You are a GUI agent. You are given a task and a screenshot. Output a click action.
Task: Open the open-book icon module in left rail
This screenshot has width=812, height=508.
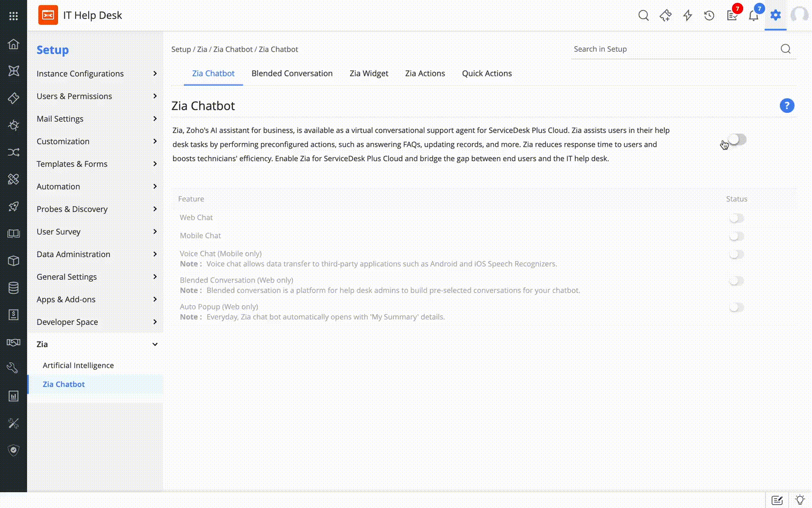coord(14,234)
